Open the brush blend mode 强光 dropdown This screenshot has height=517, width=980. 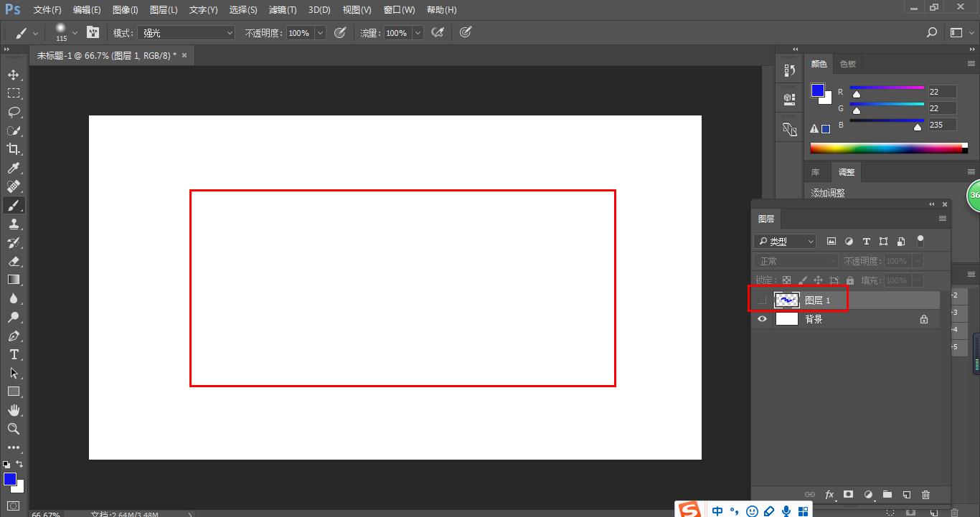point(188,33)
